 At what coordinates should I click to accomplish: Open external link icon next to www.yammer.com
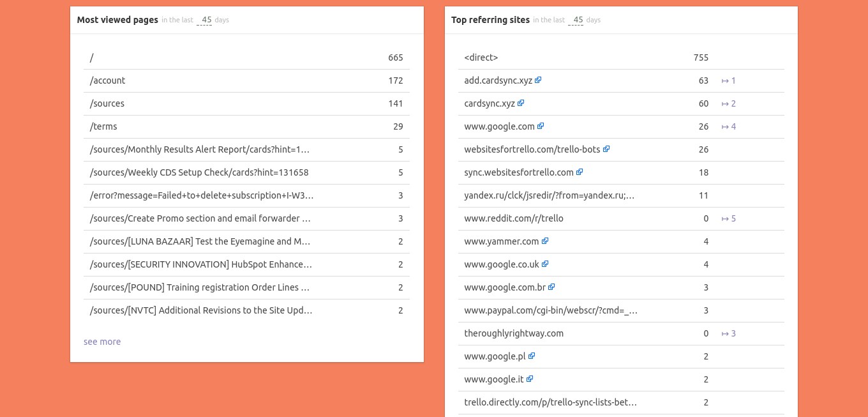(x=546, y=241)
